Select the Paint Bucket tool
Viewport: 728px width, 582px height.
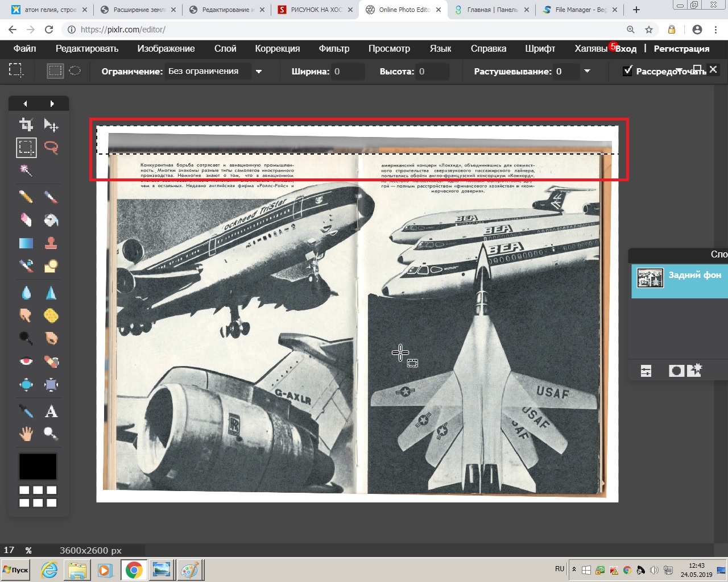click(51, 220)
